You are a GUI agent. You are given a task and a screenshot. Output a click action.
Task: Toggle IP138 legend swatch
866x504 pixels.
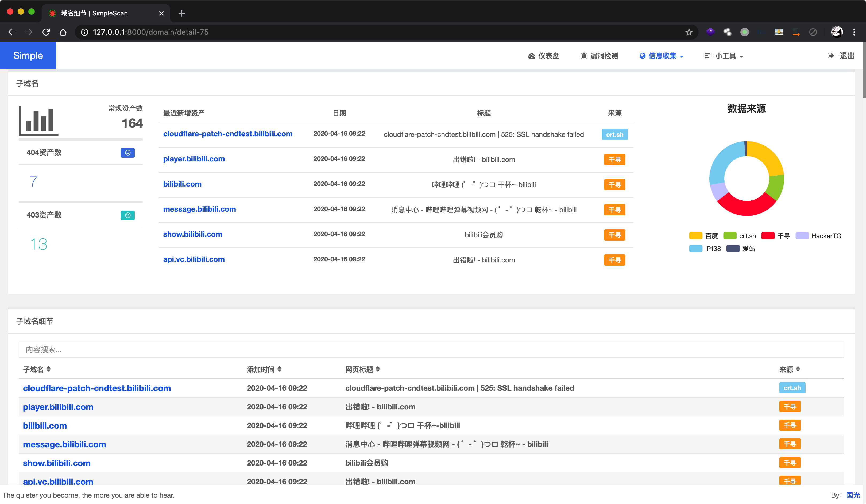[695, 249]
